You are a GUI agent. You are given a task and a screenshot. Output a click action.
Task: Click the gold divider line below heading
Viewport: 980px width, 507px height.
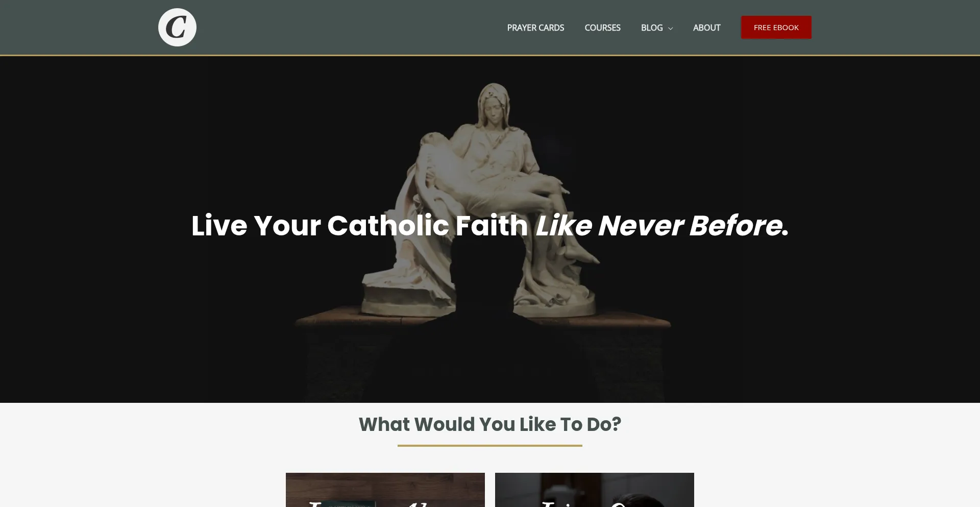click(x=490, y=445)
